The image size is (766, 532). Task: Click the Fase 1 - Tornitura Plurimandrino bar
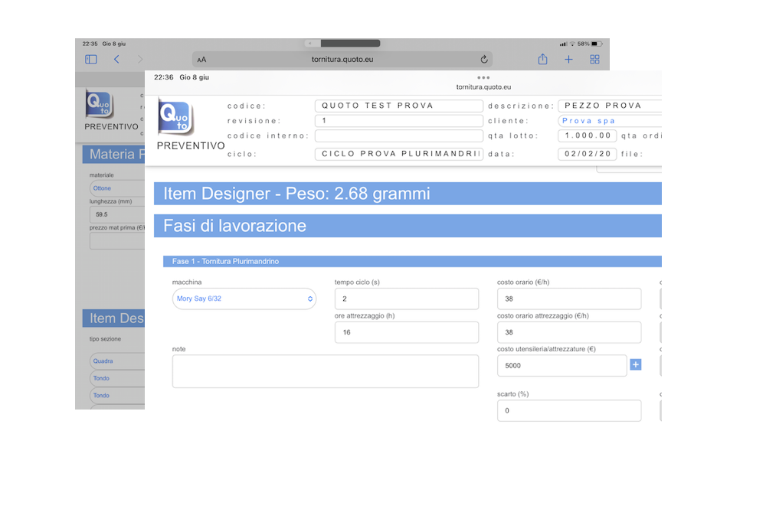click(x=412, y=262)
